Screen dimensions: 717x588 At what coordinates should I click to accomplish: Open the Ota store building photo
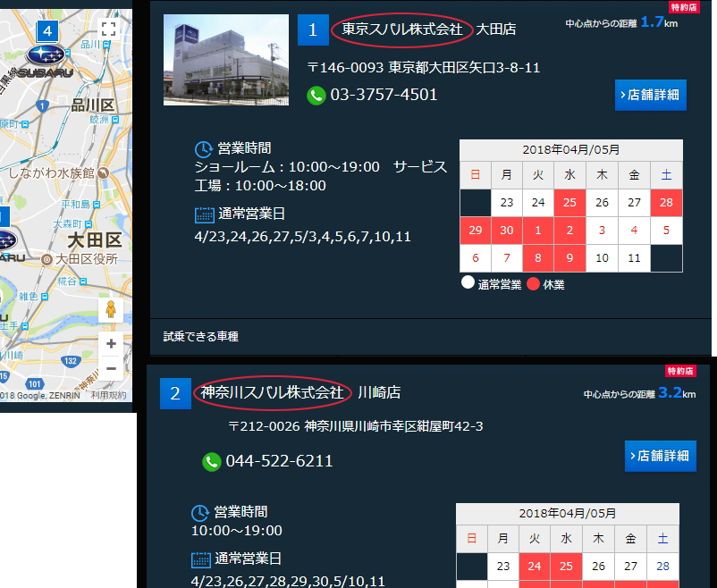point(226,60)
